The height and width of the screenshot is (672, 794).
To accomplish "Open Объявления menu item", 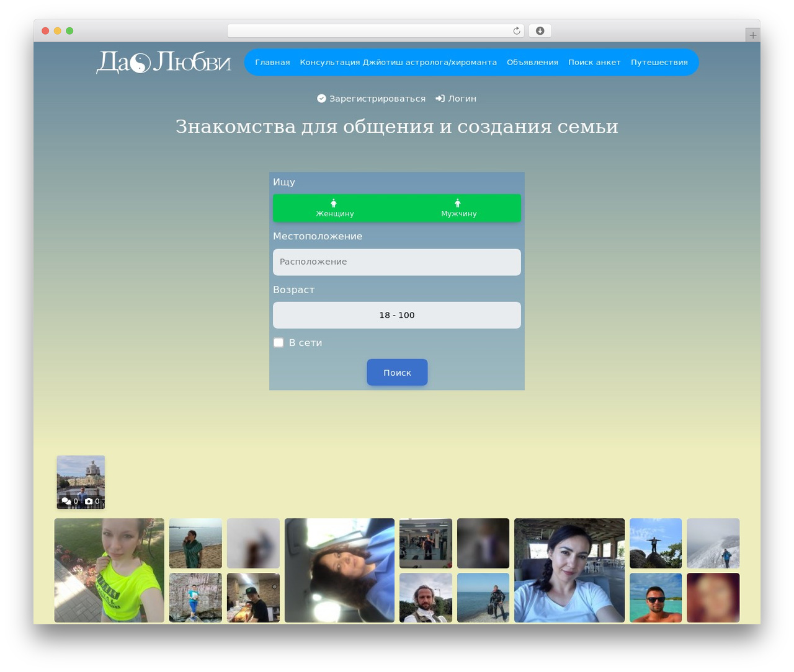I will pyautogui.click(x=532, y=63).
